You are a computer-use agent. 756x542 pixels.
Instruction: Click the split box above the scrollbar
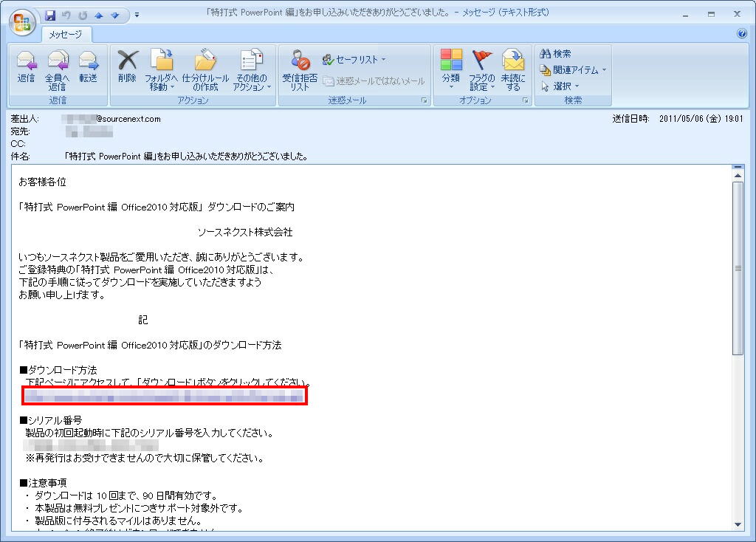[738, 167]
